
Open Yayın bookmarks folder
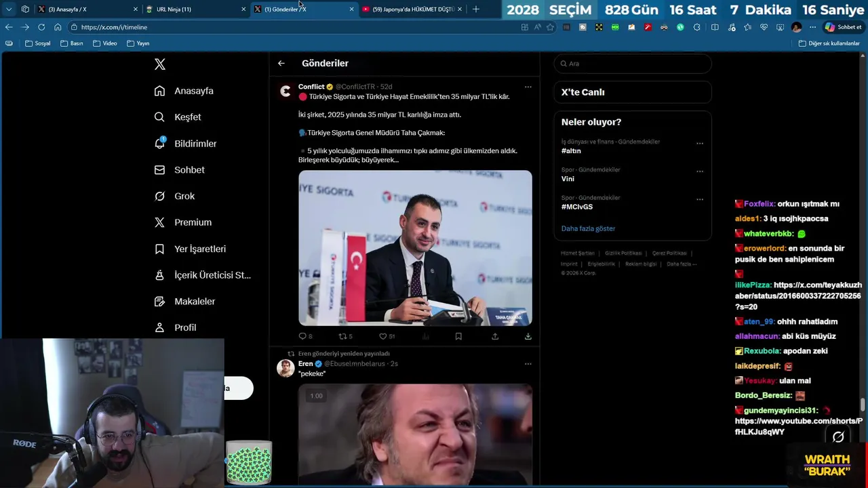138,43
